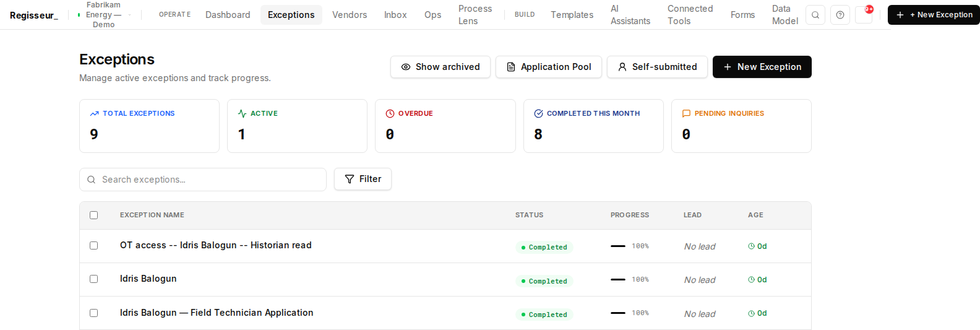Go to the Vendors tab
This screenshot has width=980, height=330.
(350, 15)
